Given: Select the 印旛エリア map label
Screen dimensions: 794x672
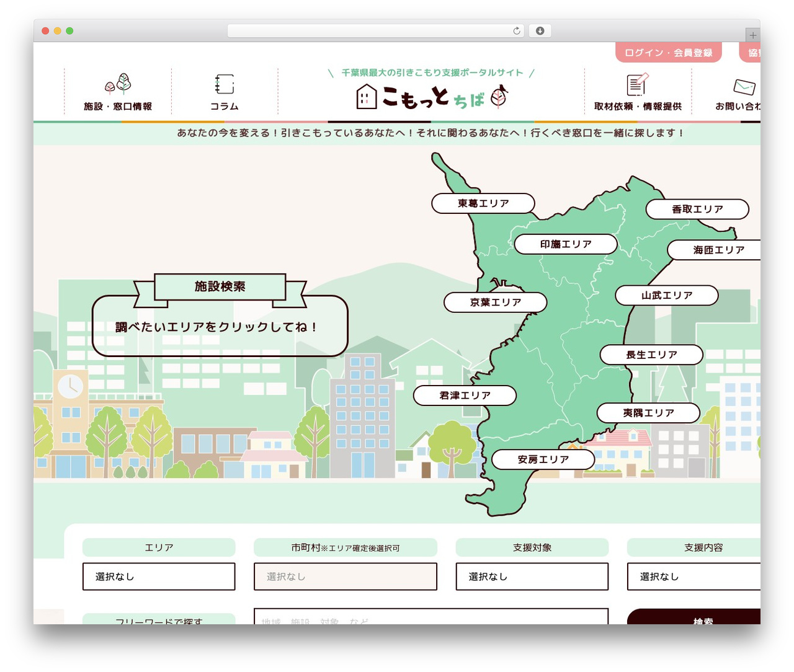Looking at the screenshot, I should (x=566, y=244).
